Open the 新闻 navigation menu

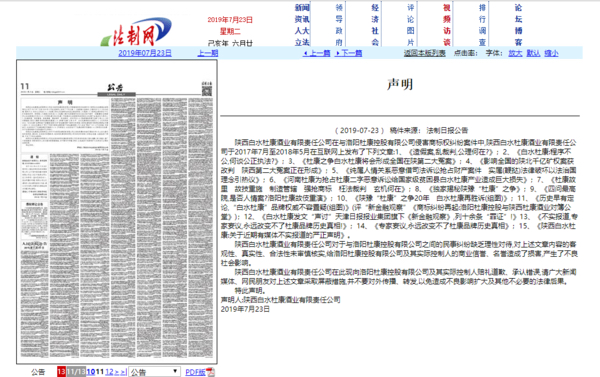(302, 8)
